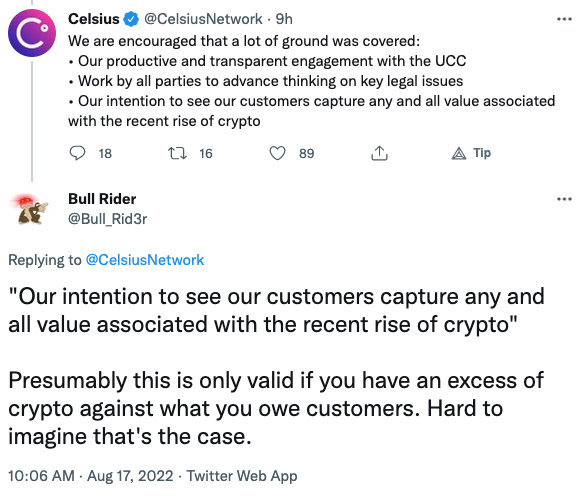Open the Celsius display name link
588x497 pixels.
pyautogui.click(x=94, y=19)
